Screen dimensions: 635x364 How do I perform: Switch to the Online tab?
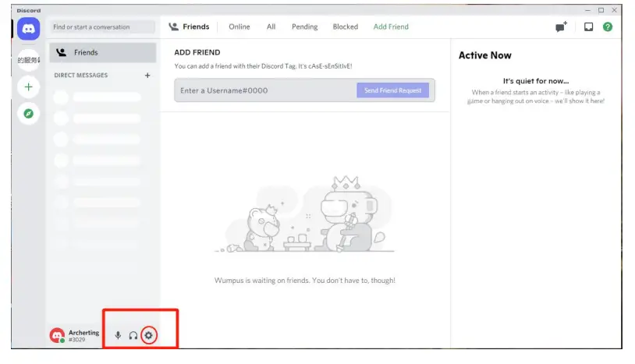(x=239, y=27)
